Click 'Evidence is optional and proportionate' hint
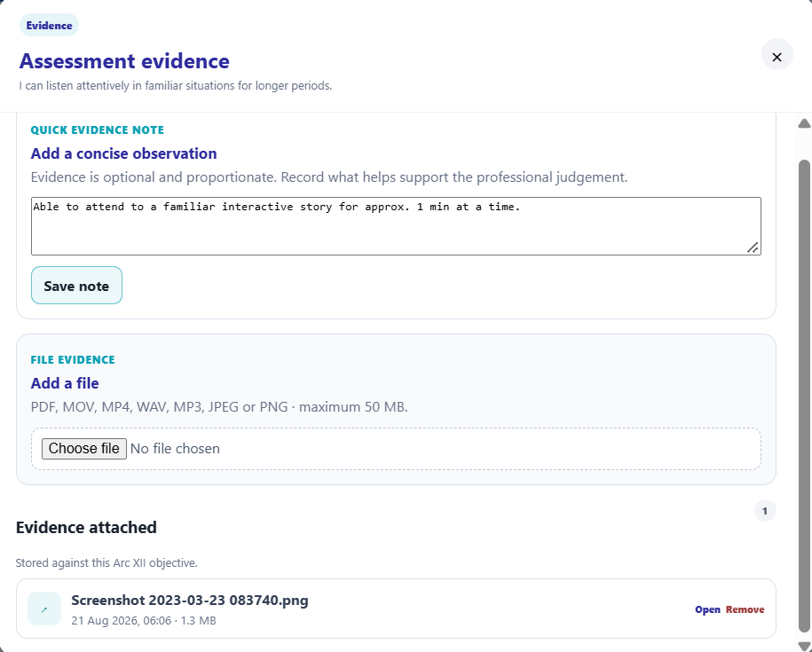812x652 pixels. [329, 177]
